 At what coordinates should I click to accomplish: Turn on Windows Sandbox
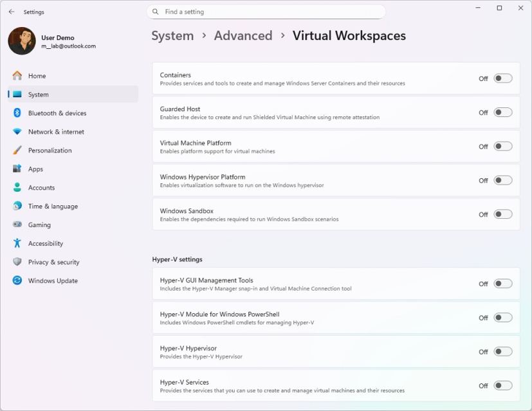pyautogui.click(x=501, y=214)
